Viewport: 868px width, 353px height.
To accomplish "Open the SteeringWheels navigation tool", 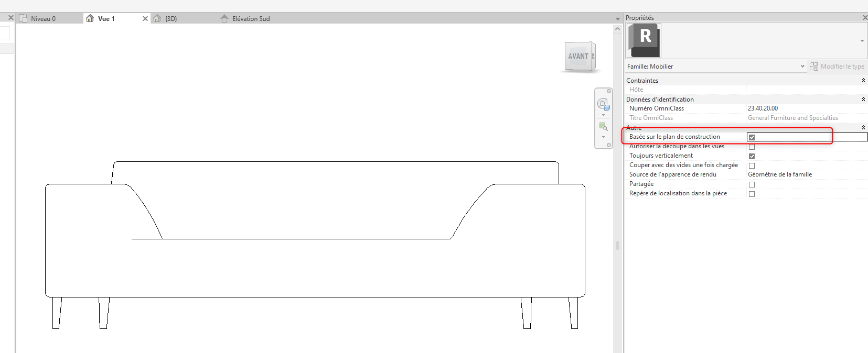I will tap(603, 104).
